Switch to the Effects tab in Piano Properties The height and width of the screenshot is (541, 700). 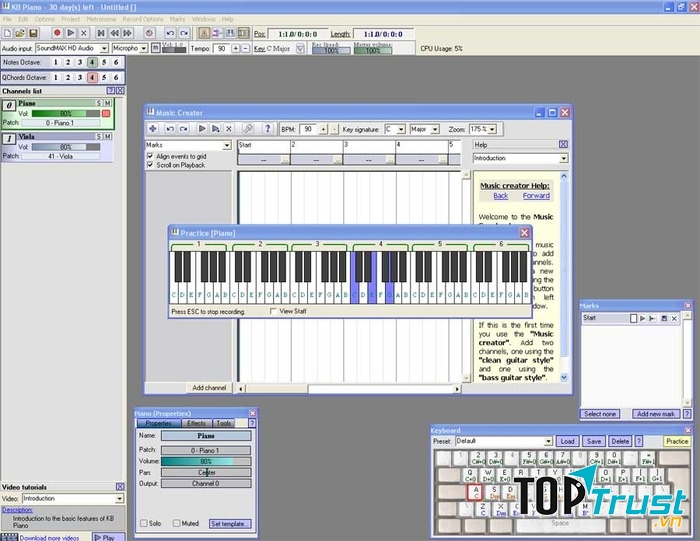click(x=196, y=423)
